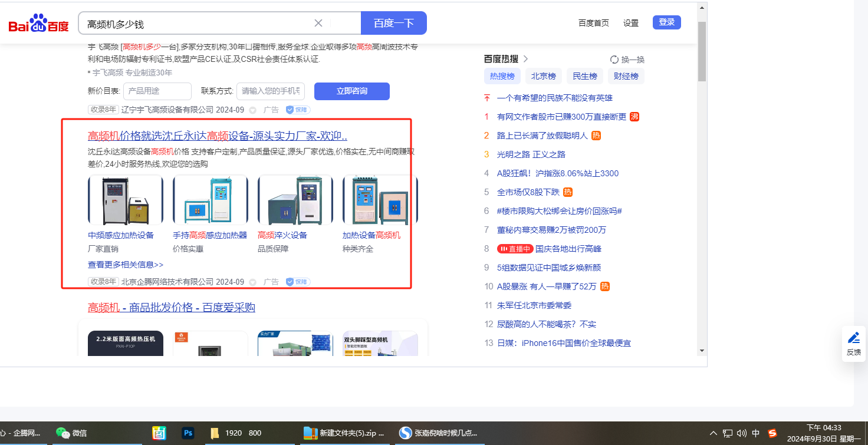Open hot search #楼市限购大松绑会让房价回涨吗#
Viewport: 868px width, 445px height.
tap(560, 211)
